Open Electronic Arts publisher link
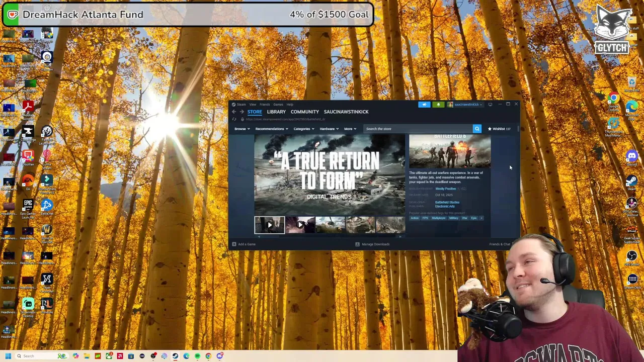The height and width of the screenshot is (362, 644). click(445, 206)
